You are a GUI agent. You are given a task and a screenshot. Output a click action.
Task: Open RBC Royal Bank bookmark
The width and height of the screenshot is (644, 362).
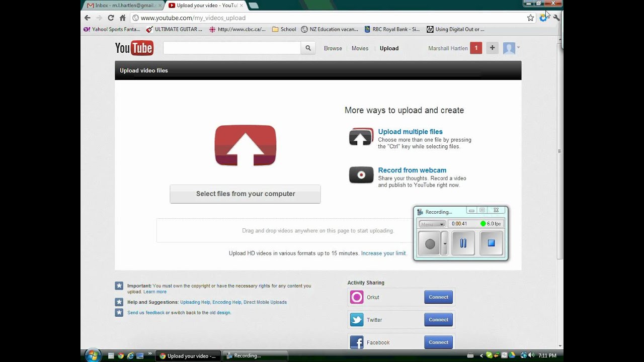click(392, 29)
